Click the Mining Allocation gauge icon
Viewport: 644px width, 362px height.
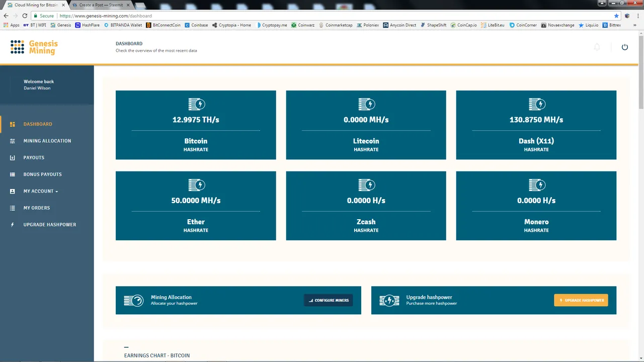coord(134,300)
